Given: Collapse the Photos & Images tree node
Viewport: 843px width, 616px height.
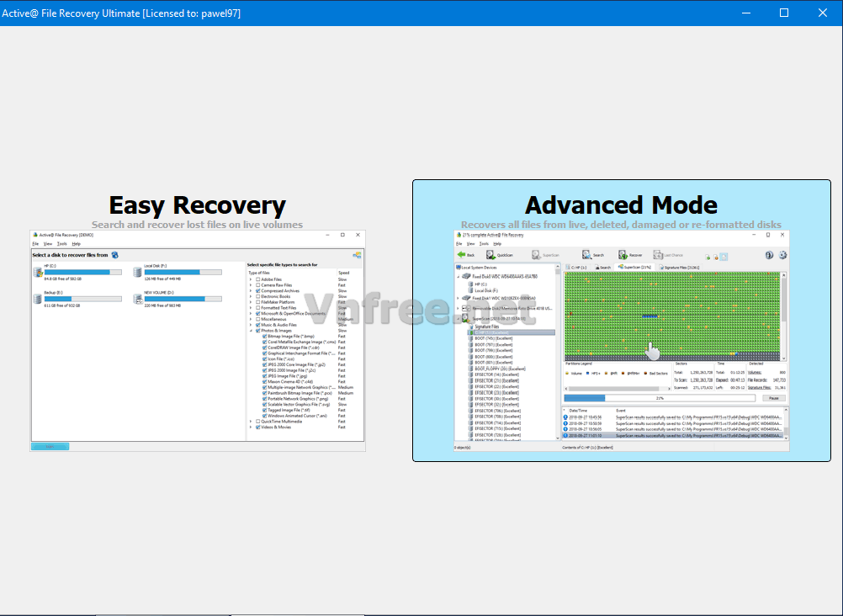Looking at the screenshot, I should tap(251, 331).
